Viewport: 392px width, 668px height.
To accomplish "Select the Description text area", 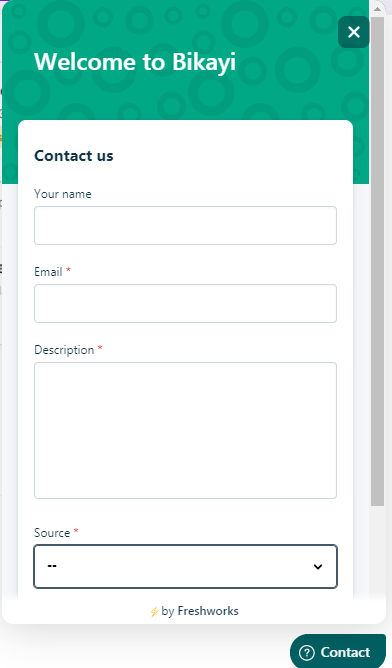I will 185,430.
